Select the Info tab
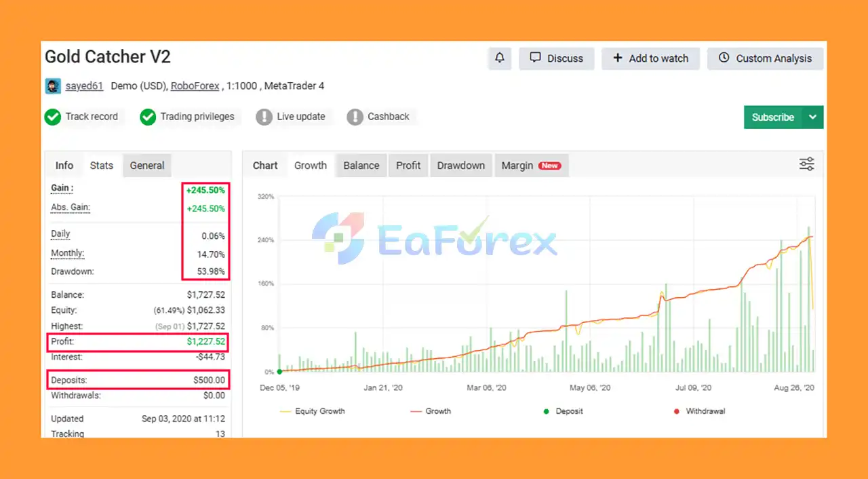Screen dimensions: 868x479 [x=64, y=166]
